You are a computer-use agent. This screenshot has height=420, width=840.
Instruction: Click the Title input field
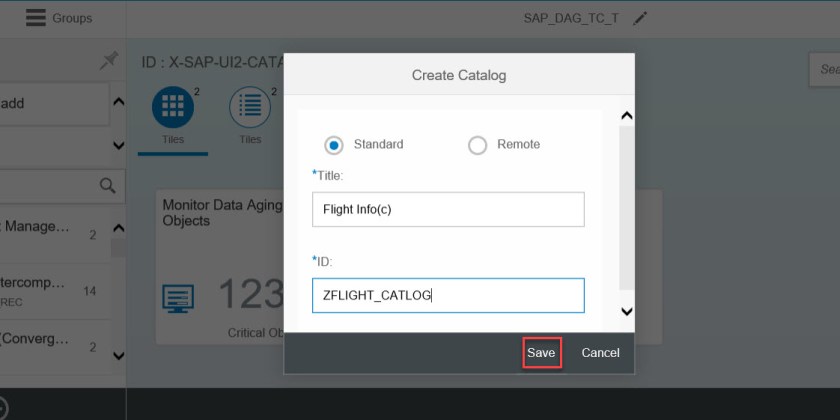coord(448,210)
